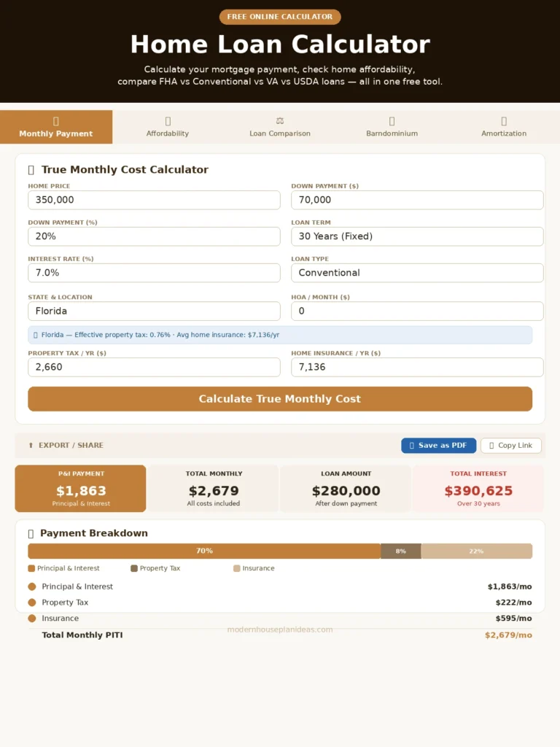Click the icon inside the Copy Link button

[491, 446]
